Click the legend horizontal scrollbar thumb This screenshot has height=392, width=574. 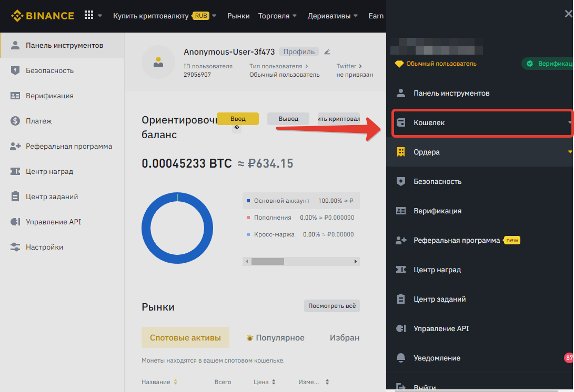coord(268,262)
